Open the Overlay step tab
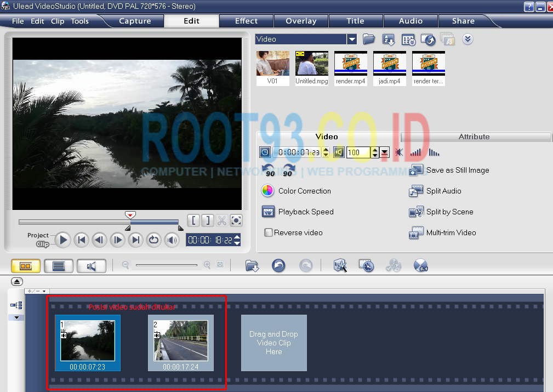 (x=301, y=21)
